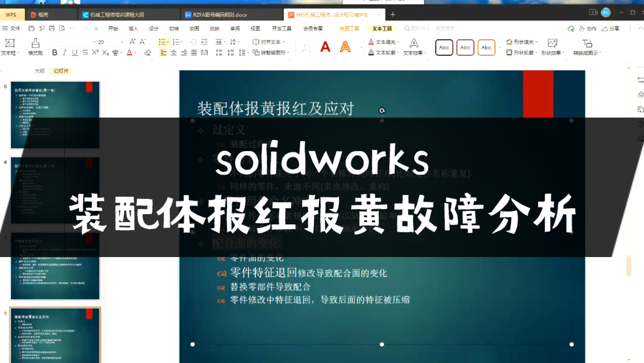Toggle Underline formatting (U)
The height and width of the screenshot is (363, 644).
74,53
